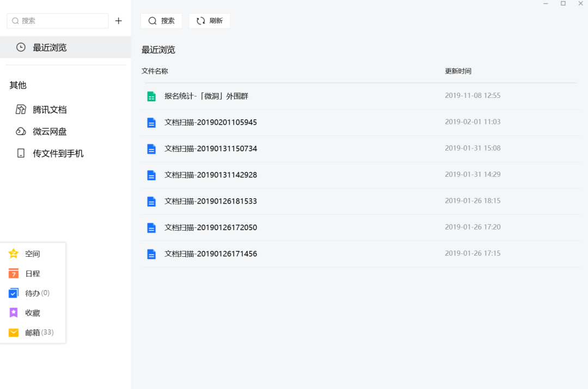Click the orange calendar 日程 icon

14,273
